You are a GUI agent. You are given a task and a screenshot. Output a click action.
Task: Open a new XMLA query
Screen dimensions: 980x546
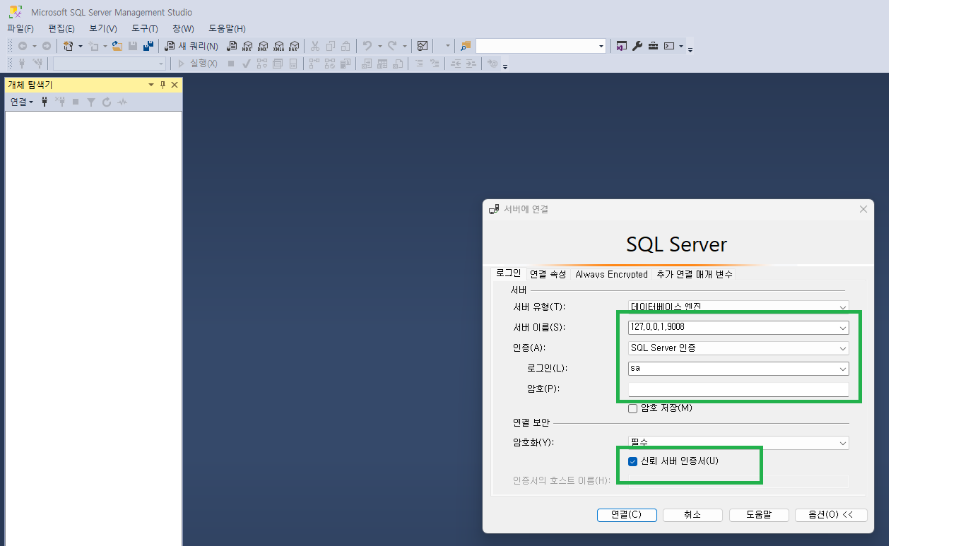[278, 46]
